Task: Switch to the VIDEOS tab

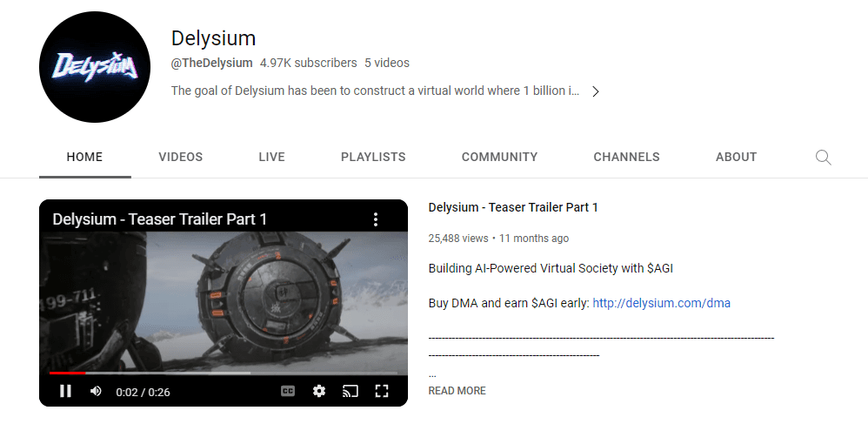Action: click(x=180, y=157)
